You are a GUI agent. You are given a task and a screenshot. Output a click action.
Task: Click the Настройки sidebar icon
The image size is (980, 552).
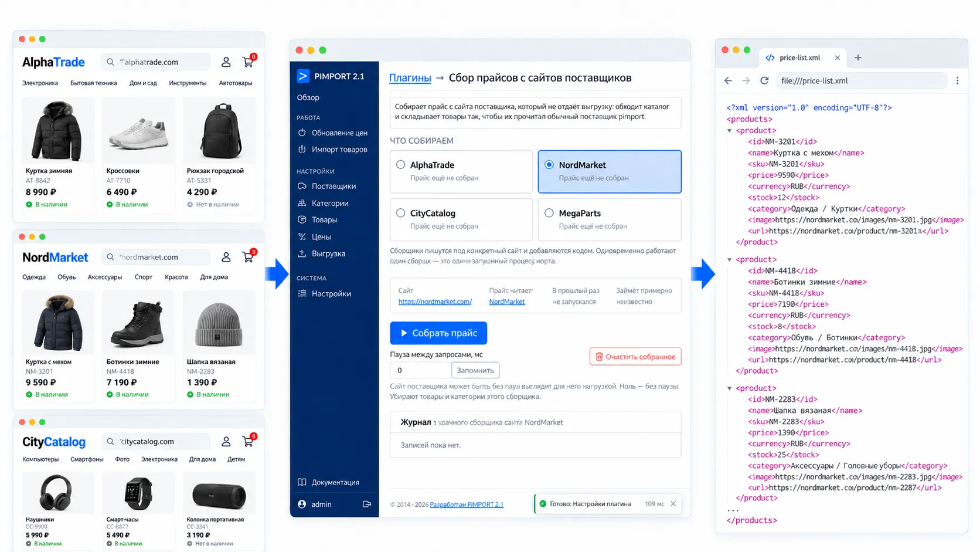[x=302, y=293]
